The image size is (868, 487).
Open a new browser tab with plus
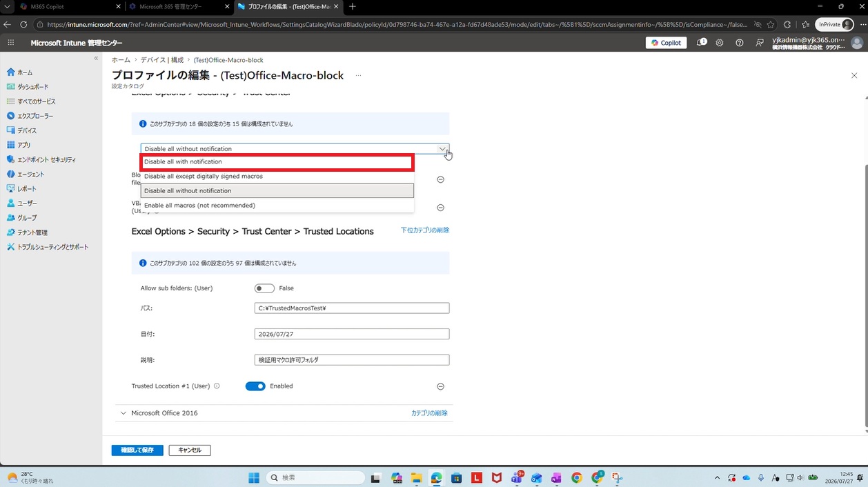(x=353, y=6)
